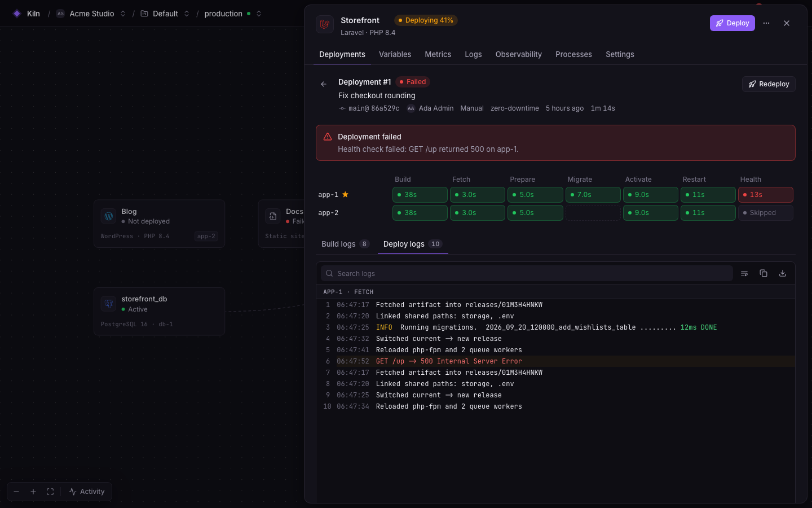This screenshot has height=508, width=812.
Task: Click the deployment failed warning triangle icon
Action: click(x=328, y=137)
